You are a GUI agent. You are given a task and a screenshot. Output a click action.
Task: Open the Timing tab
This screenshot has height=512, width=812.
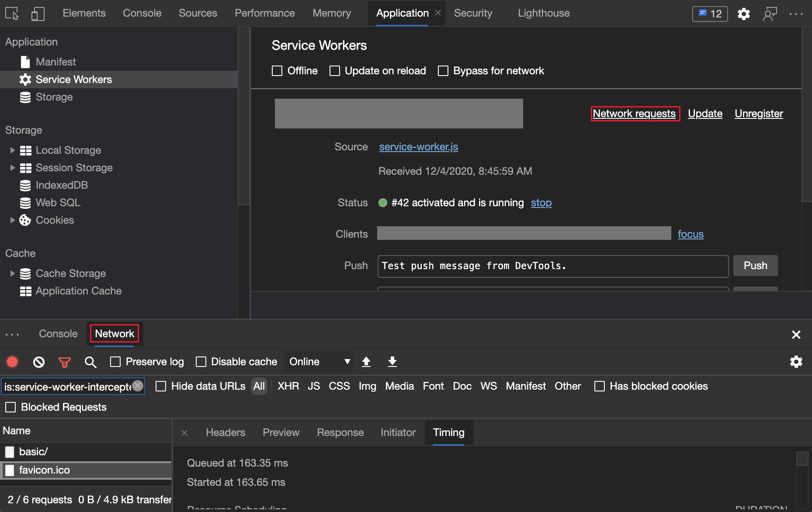[448, 432]
